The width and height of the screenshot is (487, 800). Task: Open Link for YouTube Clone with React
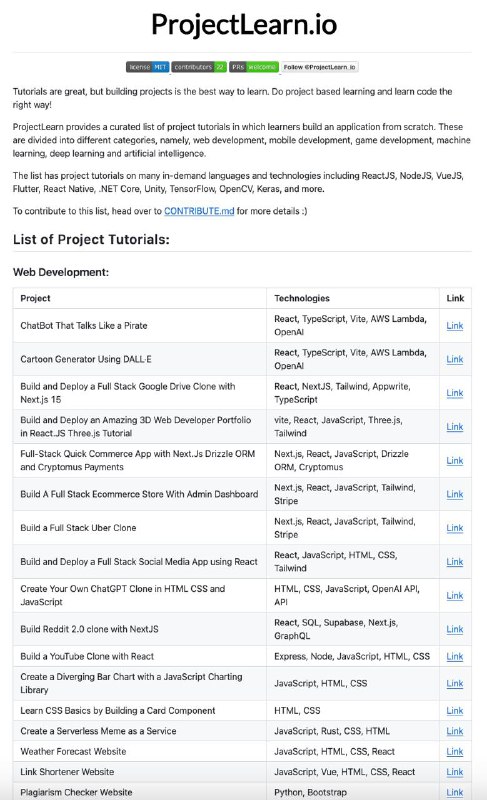454,656
